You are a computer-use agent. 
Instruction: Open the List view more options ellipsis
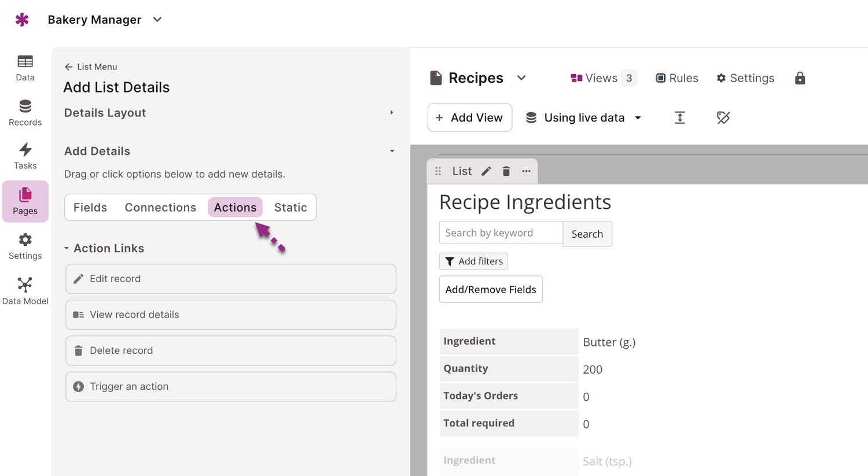point(526,171)
